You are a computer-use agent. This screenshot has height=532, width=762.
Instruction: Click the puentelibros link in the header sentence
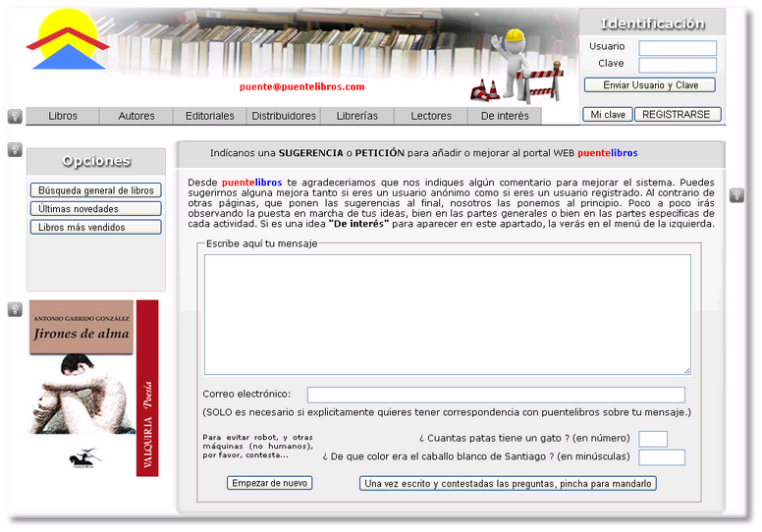pyautogui.click(x=608, y=153)
